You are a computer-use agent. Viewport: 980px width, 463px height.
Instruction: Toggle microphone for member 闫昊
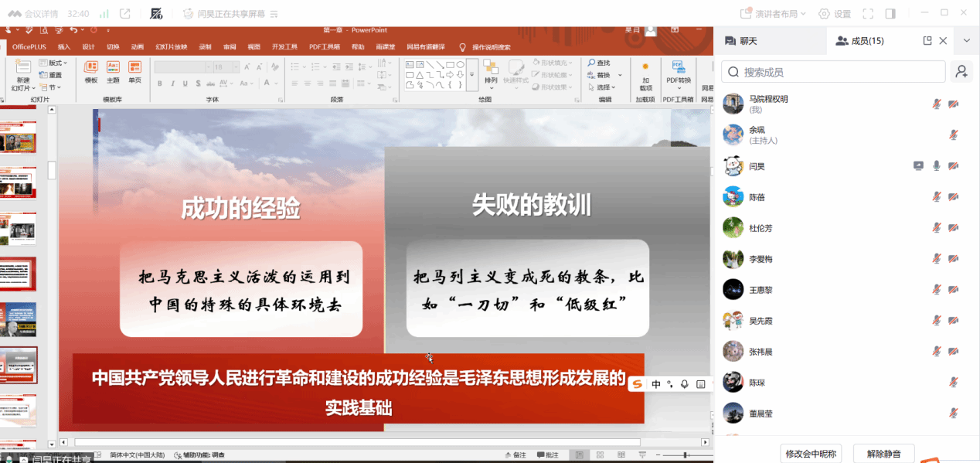(x=937, y=166)
